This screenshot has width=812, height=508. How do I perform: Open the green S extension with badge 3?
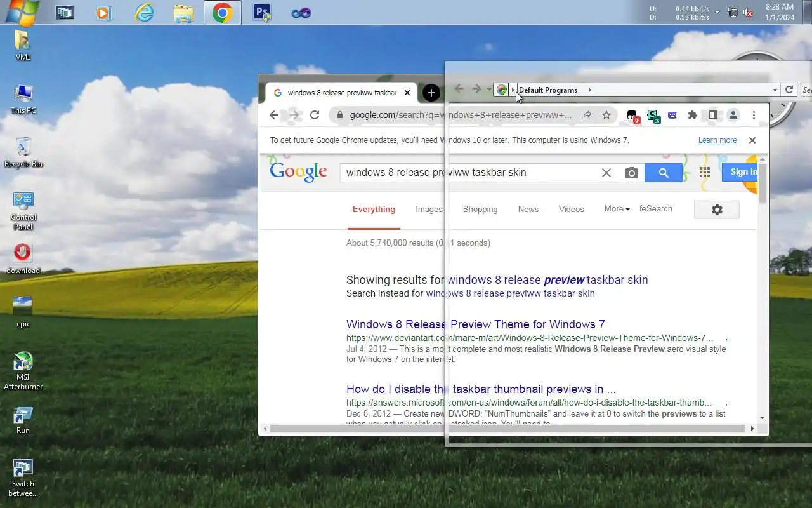click(x=653, y=116)
